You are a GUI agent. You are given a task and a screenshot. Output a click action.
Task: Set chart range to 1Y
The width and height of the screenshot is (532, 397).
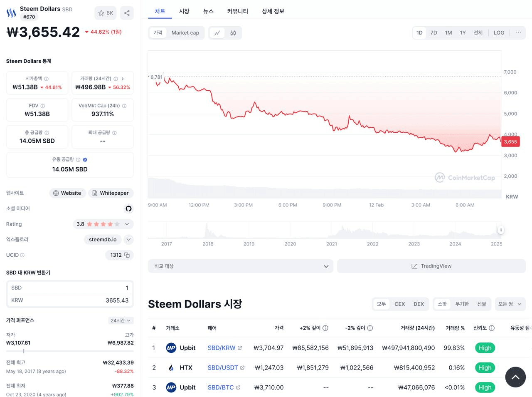tap(463, 33)
